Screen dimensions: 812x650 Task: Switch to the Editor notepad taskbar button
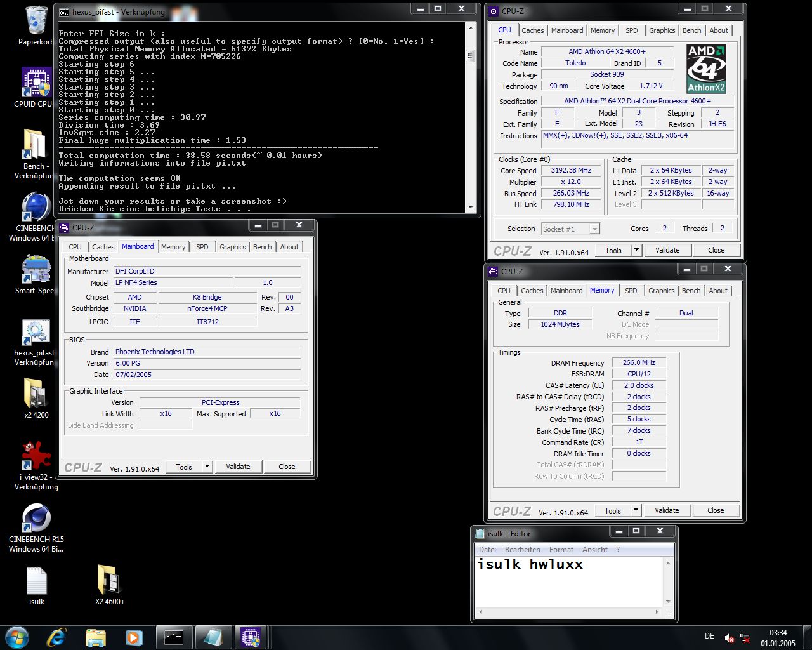[213, 637]
